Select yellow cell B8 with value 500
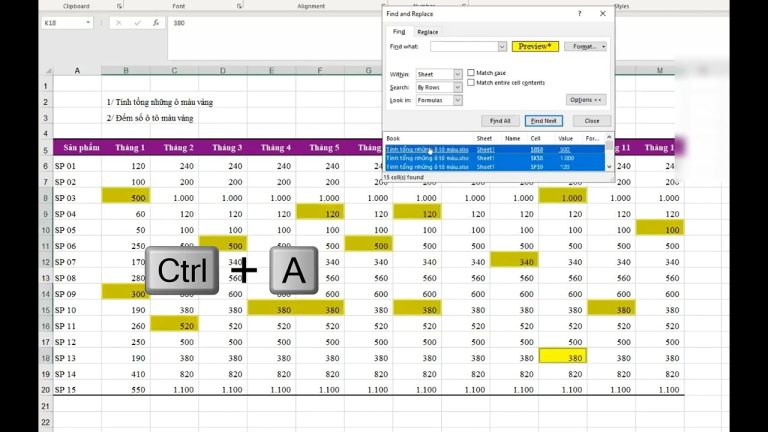The width and height of the screenshot is (768, 432). pos(126,197)
